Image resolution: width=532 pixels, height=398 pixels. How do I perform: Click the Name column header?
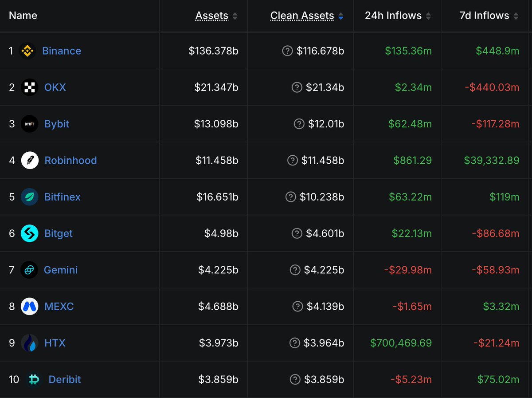pyautogui.click(x=23, y=16)
